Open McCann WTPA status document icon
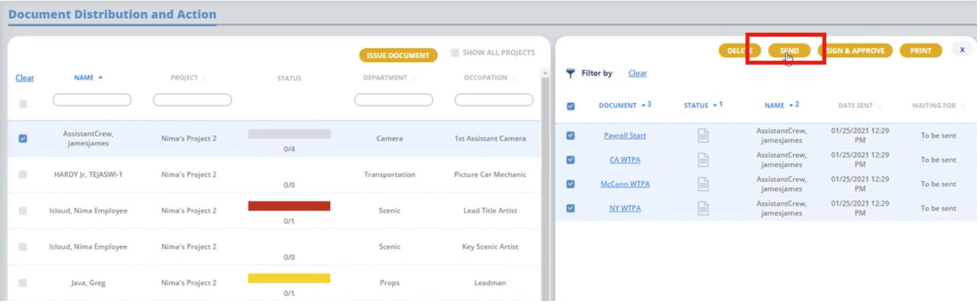This screenshot has height=308, width=980. (703, 184)
